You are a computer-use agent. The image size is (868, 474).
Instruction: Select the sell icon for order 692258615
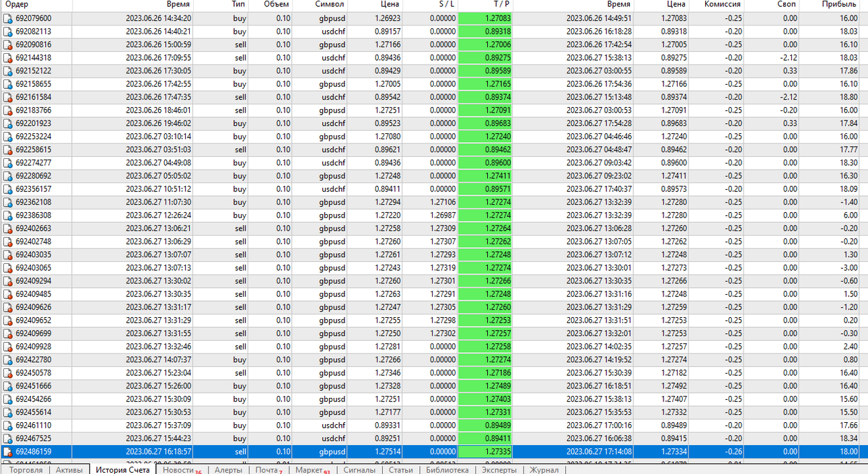(x=8, y=150)
